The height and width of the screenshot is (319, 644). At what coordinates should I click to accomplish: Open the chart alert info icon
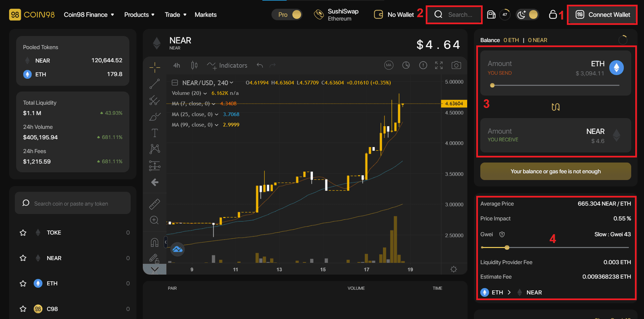423,65
